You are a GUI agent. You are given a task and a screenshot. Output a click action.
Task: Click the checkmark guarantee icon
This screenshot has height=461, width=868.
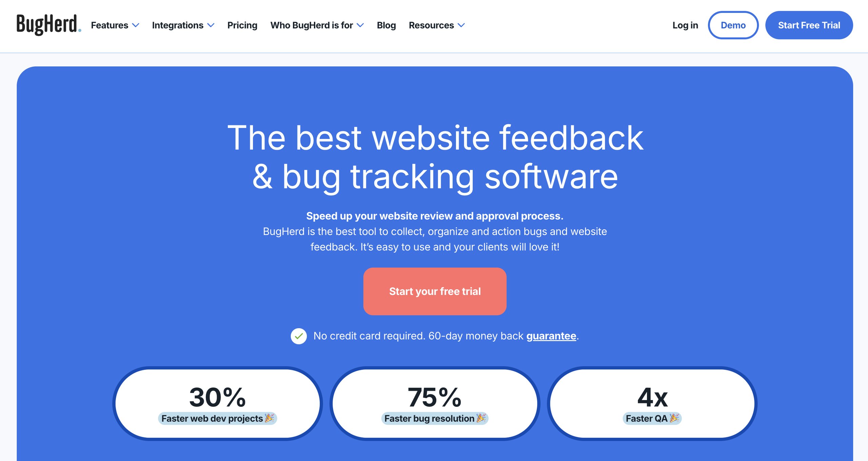pyautogui.click(x=299, y=335)
